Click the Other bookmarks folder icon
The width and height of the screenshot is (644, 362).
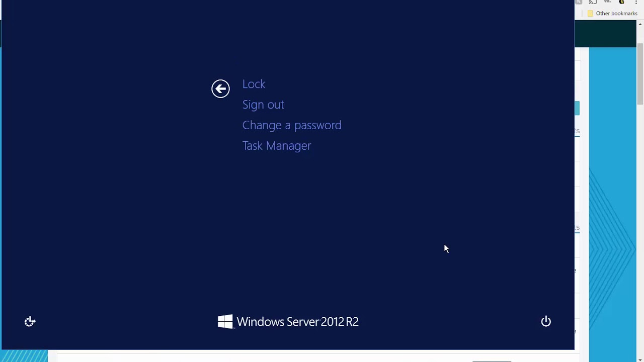(x=590, y=14)
